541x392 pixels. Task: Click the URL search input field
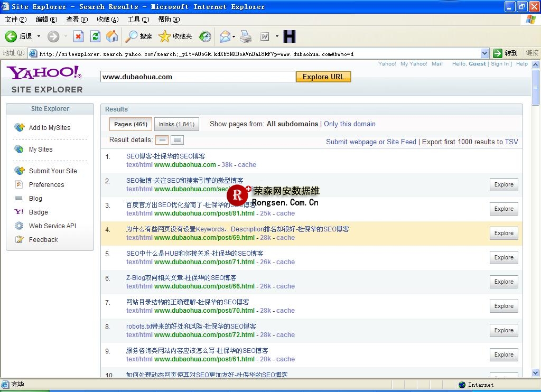[x=198, y=77]
